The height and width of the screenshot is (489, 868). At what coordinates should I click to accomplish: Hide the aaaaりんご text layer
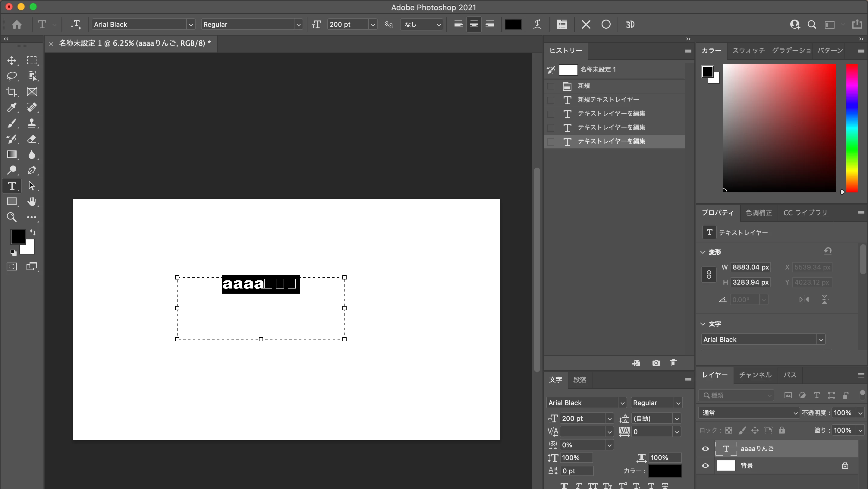pos(705,449)
